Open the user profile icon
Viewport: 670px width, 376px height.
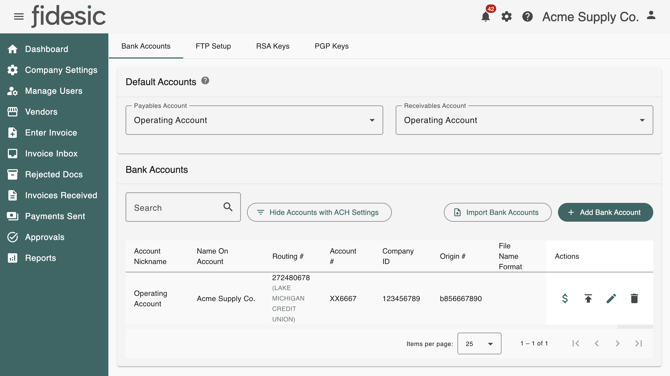coord(651,15)
